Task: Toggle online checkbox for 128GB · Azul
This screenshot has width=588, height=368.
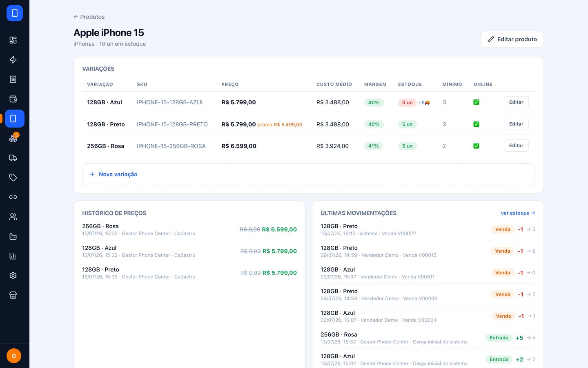Action: (x=476, y=102)
